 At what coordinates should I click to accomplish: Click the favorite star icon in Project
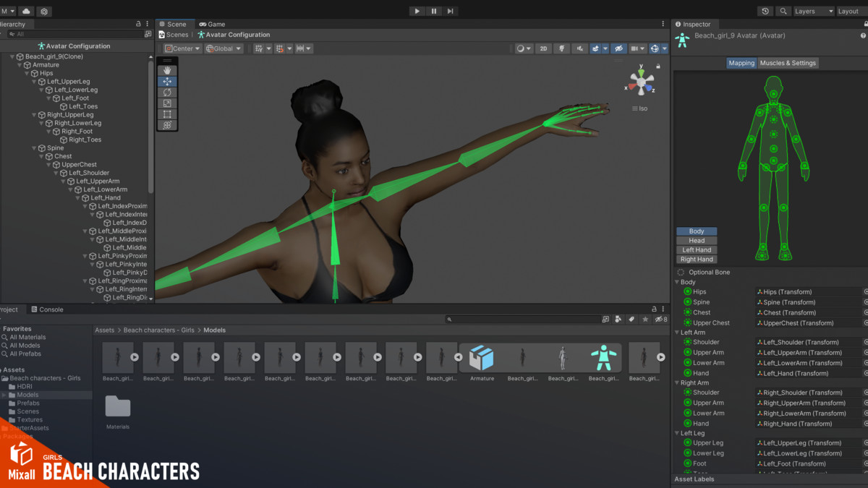click(x=645, y=319)
